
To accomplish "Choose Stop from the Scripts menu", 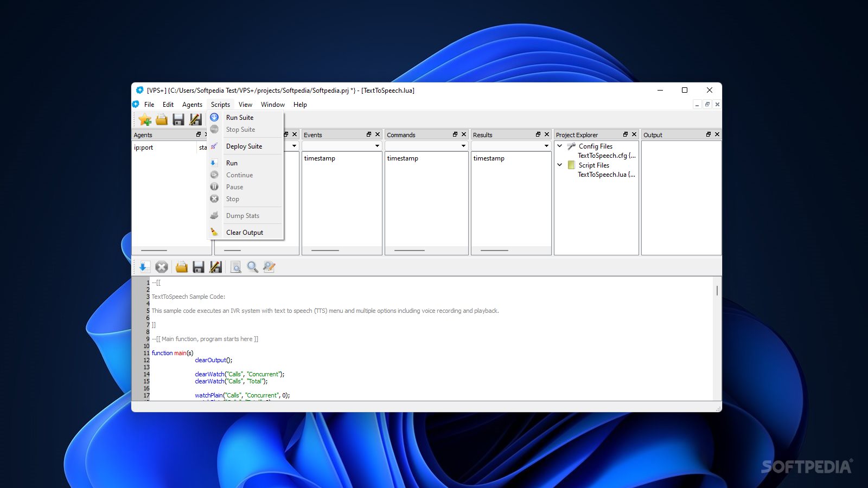I will 245,199.
